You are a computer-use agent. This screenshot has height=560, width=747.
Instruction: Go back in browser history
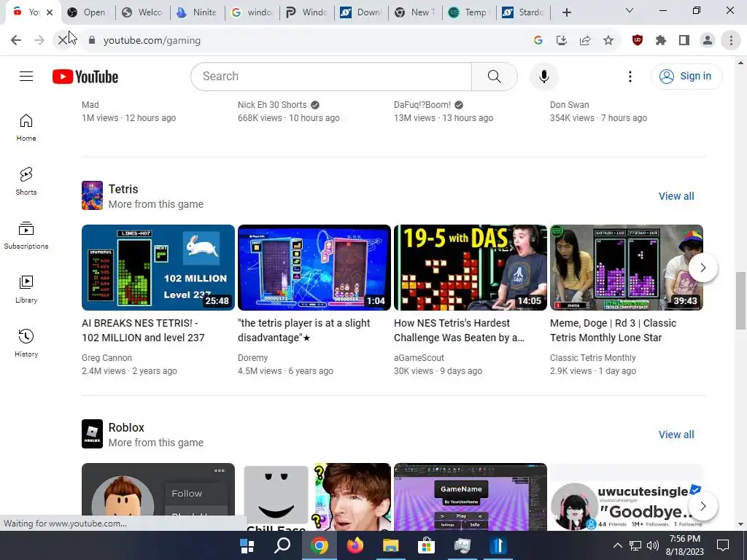[x=16, y=41]
